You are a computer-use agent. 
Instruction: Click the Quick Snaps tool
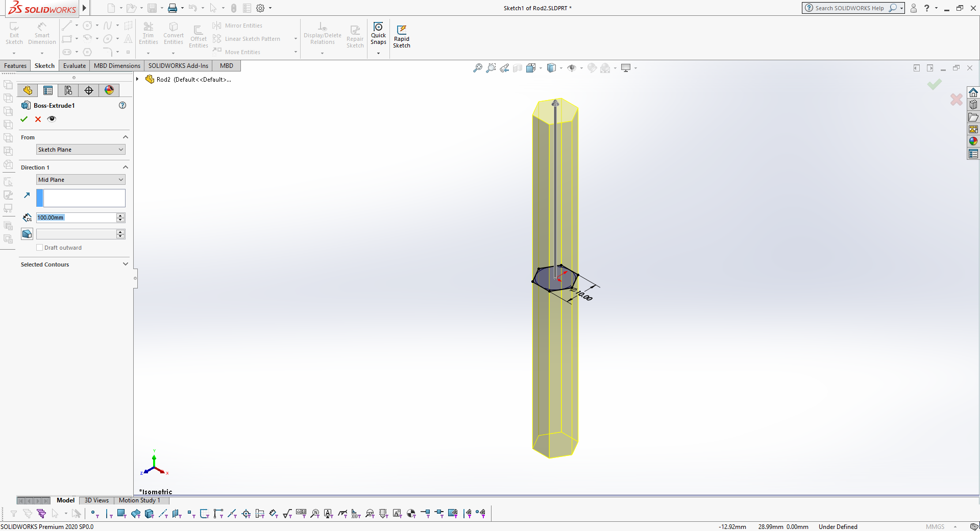[x=378, y=33]
